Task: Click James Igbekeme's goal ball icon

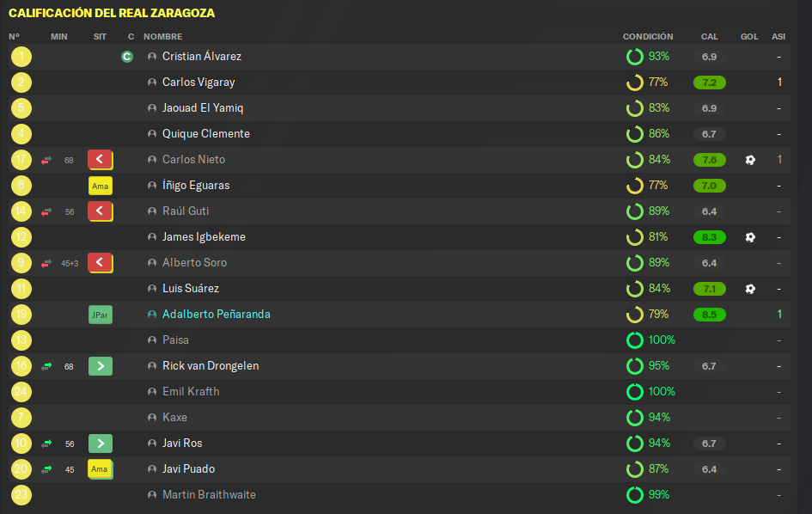Action: coord(750,237)
